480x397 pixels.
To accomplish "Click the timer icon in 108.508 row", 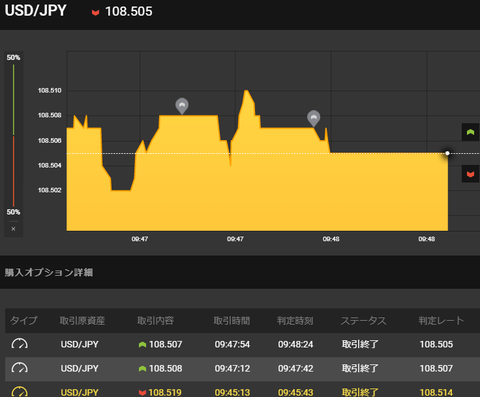I will coord(20,368).
